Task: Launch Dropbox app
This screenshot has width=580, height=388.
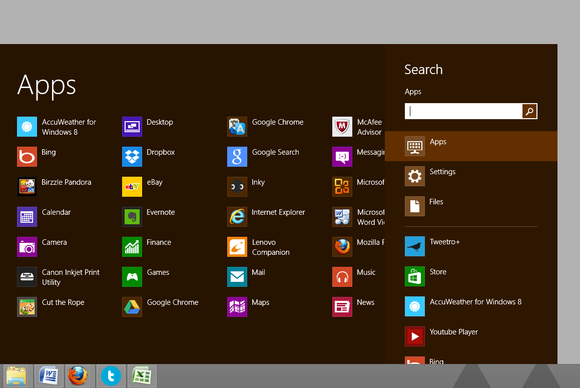Action: pyautogui.click(x=148, y=157)
